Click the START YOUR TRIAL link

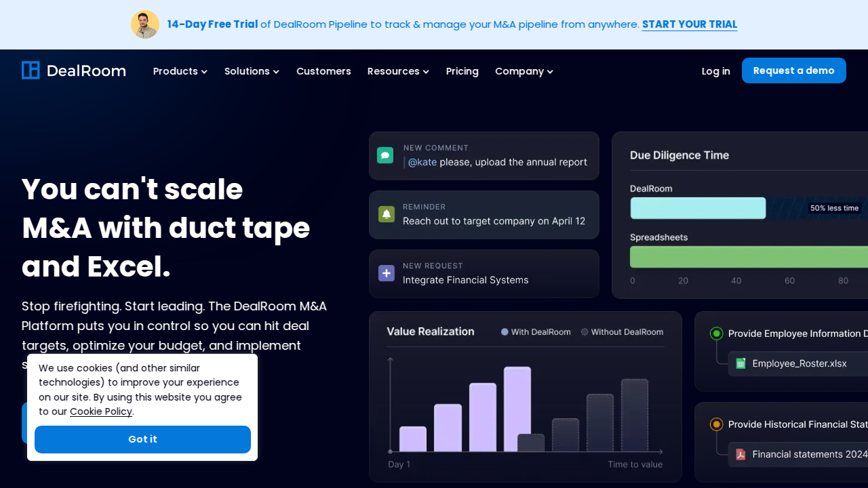[x=690, y=24]
